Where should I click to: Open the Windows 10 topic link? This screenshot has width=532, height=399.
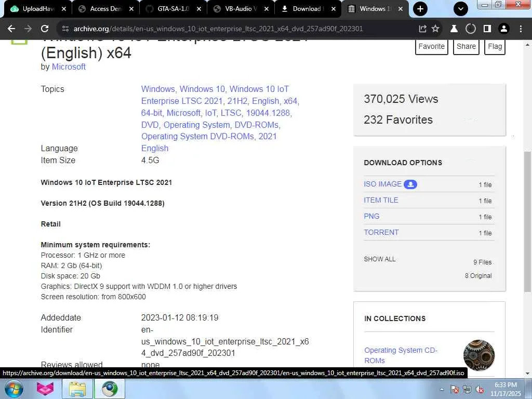pyautogui.click(x=202, y=89)
